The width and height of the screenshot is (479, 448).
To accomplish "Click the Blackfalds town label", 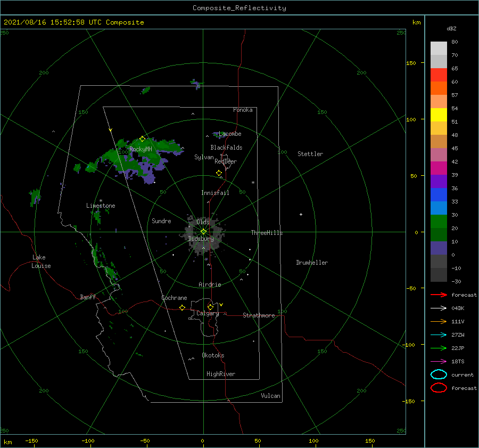I will pyautogui.click(x=226, y=148).
